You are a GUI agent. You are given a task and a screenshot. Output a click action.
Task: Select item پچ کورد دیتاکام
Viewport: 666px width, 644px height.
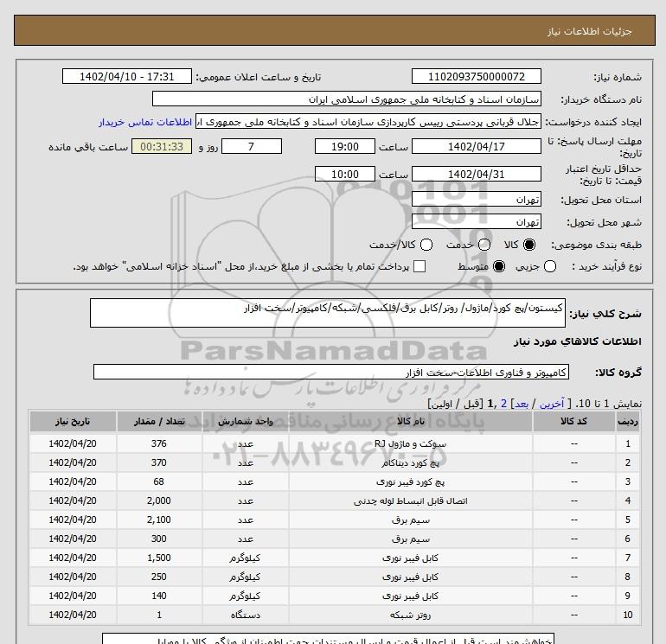[410, 463]
